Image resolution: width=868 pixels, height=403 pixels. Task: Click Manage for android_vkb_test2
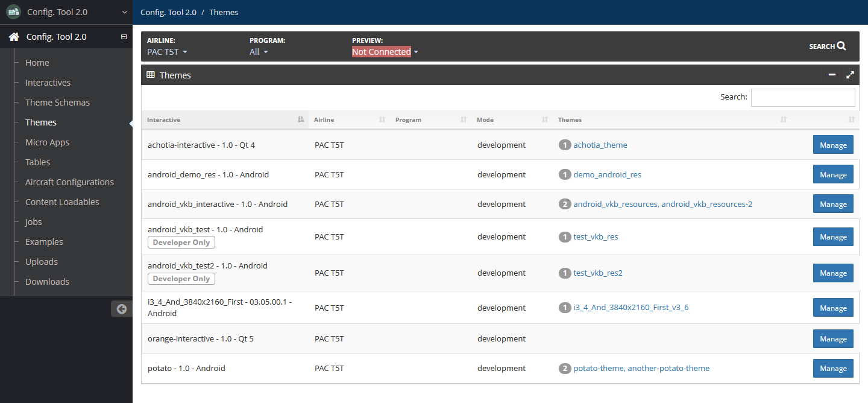pos(833,273)
